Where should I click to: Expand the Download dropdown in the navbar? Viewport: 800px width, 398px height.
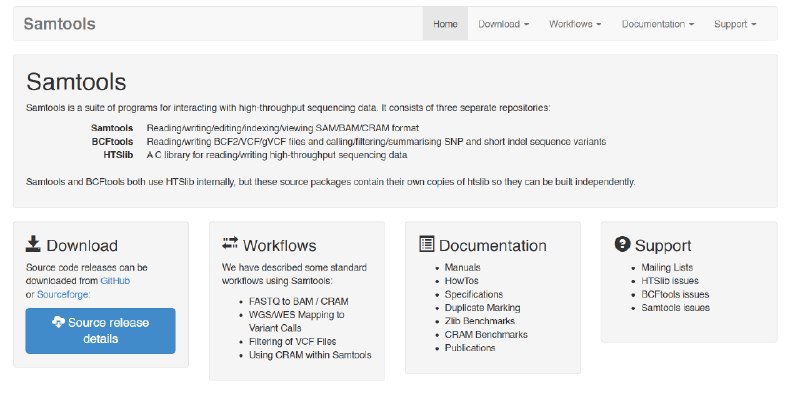point(503,24)
